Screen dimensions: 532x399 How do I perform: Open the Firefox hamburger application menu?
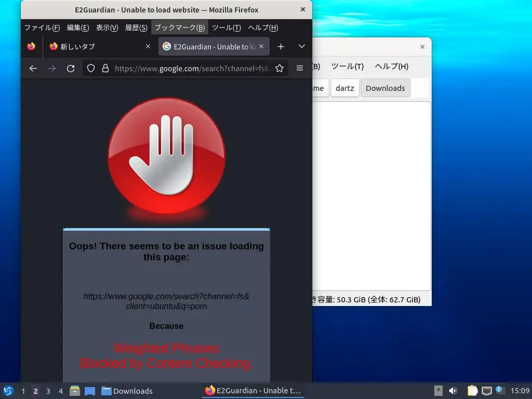click(300, 68)
